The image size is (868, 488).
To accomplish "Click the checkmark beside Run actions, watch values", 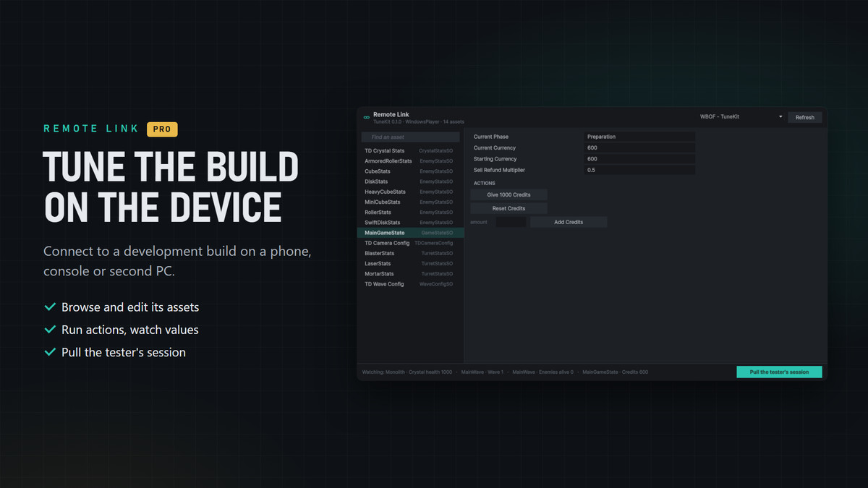I will point(50,330).
